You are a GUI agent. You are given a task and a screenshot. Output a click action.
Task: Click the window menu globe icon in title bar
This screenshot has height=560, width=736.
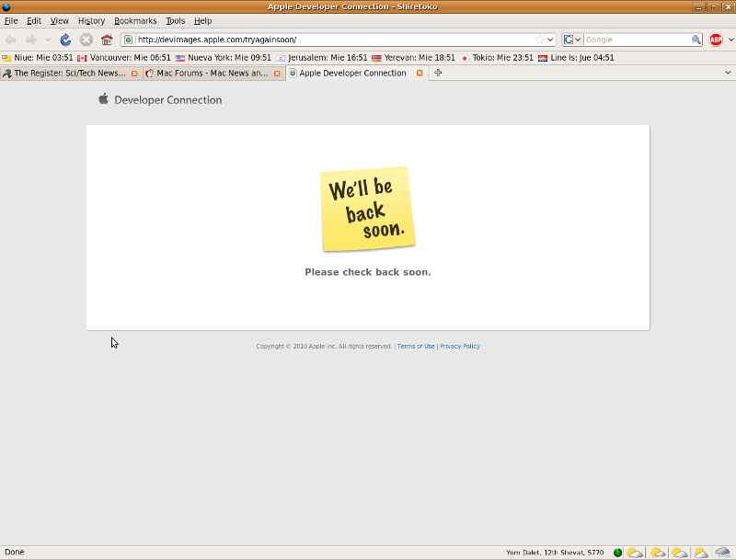6,6
